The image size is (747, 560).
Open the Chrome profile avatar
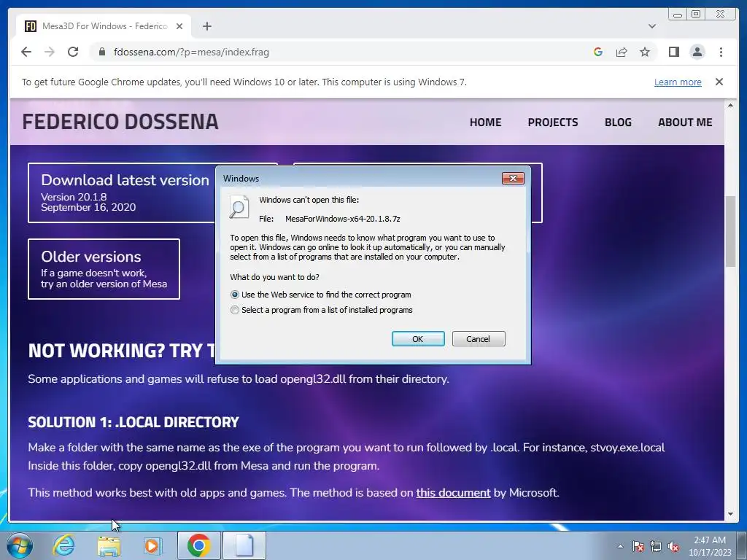tap(697, 52)
